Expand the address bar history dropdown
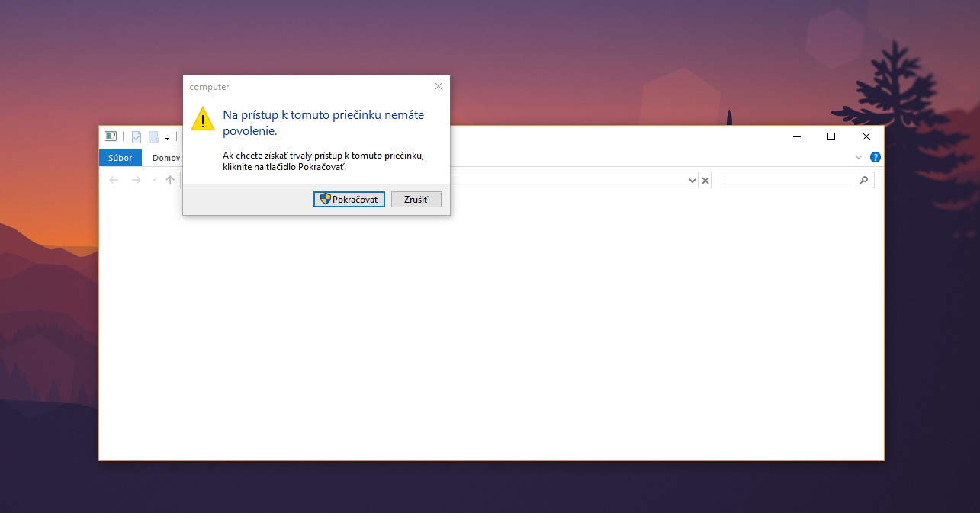The height and width of the screenshot is (513, 980). pyautogui.click(x=692, y=181)
